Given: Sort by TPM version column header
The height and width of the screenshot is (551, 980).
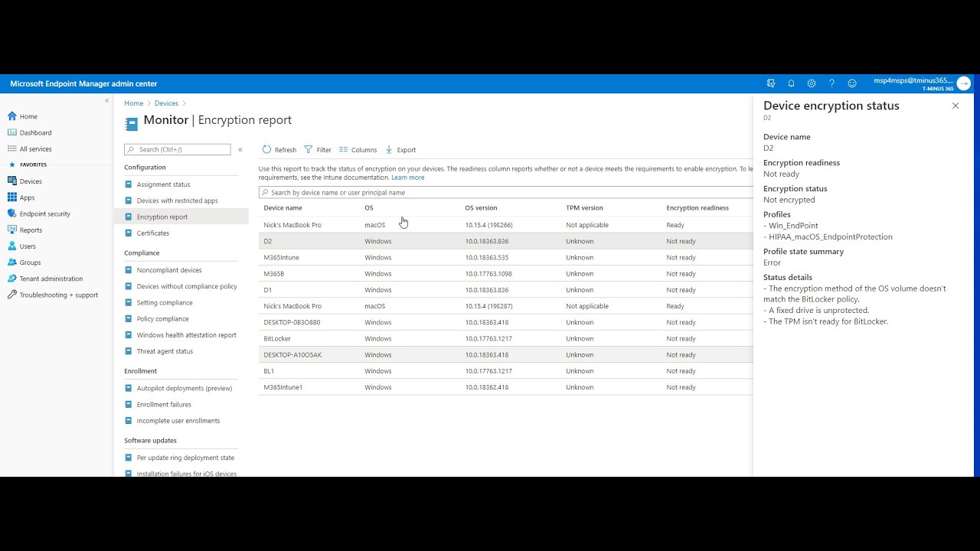Looking at the screenshot, I should pos(584,208).
